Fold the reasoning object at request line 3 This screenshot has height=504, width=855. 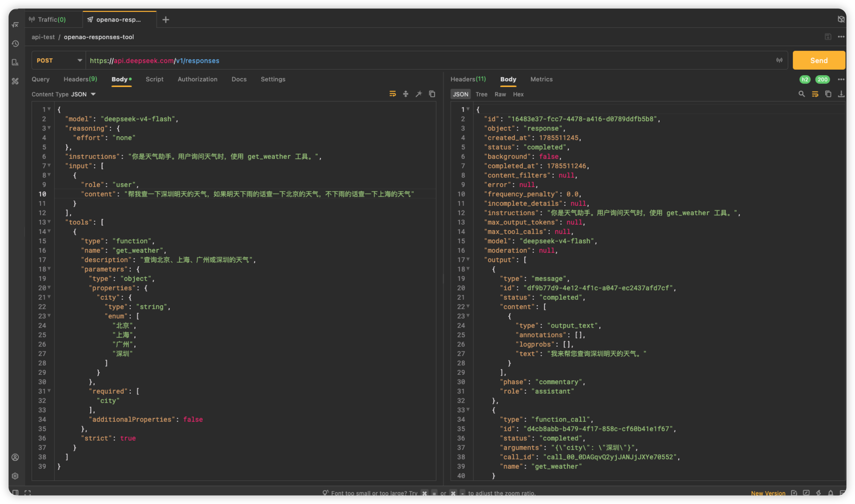pyautogui.click(x=49, y=128)
